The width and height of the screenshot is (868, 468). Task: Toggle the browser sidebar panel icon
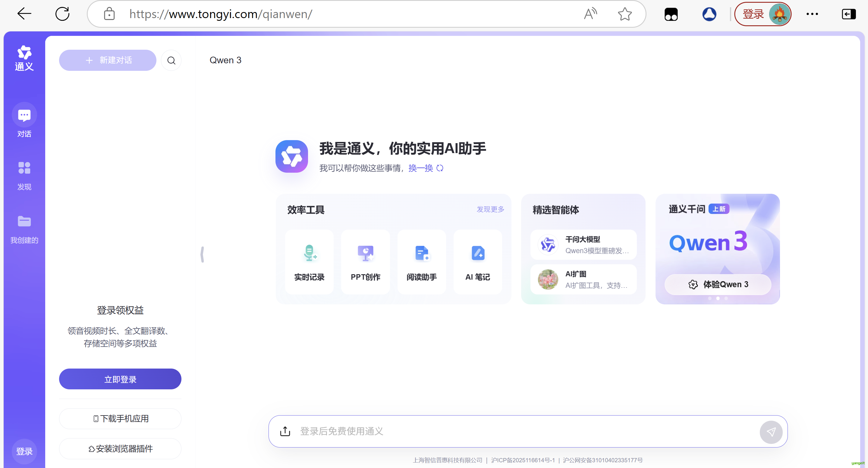pos(848,14)
